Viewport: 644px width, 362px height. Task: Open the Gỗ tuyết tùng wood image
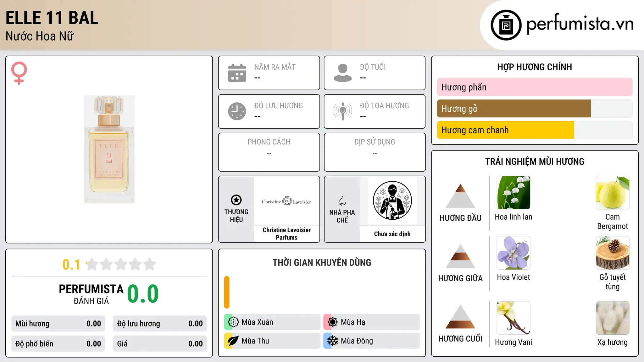point(613,253)
